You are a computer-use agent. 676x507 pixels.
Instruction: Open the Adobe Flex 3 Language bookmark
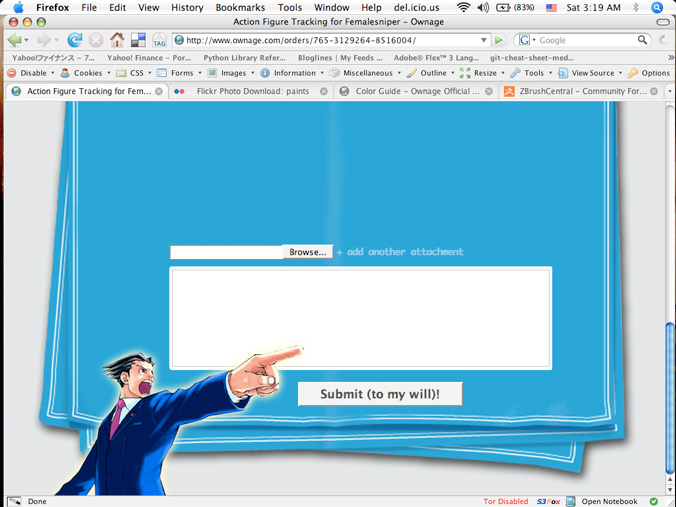pyautogui.click(x=436, y=57)
